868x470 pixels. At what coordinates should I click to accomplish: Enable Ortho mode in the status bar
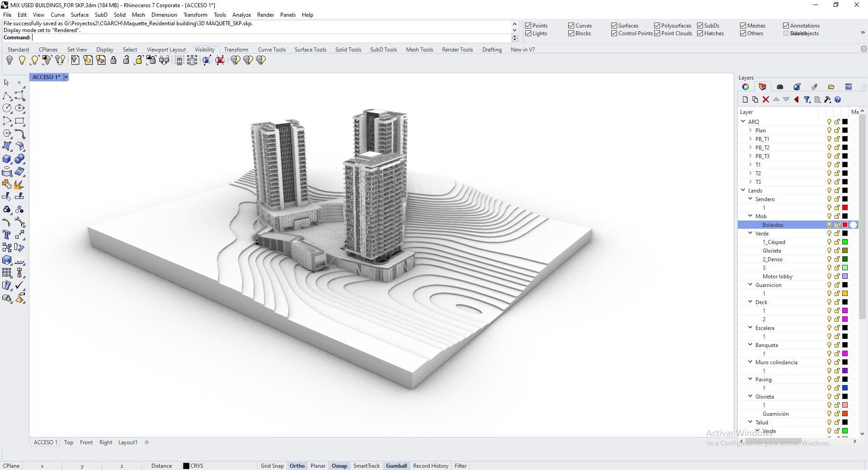pyautogui.click(x=297, y=465)
